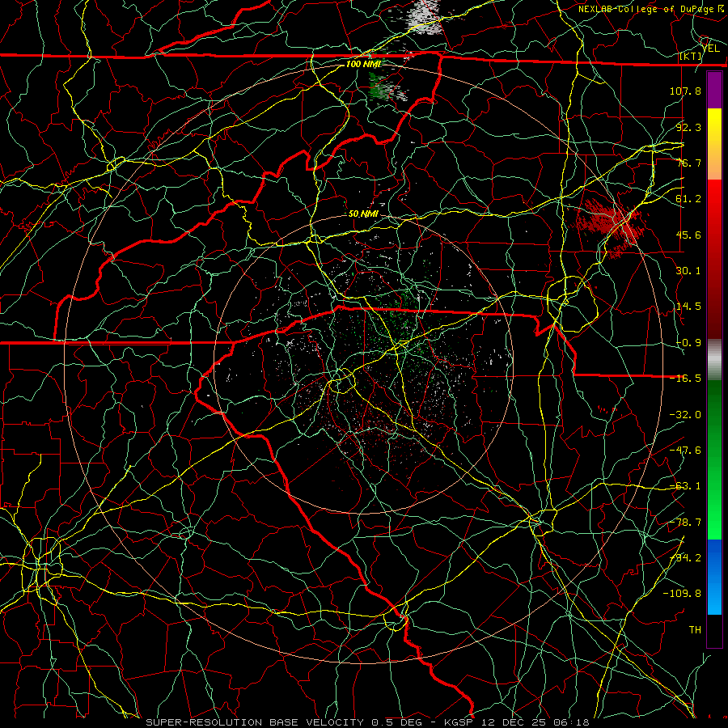The width and height of the screenshot is (728, 728).
Task: Pick the green segment of the velocity scale
Action: [x=714, y=460]
